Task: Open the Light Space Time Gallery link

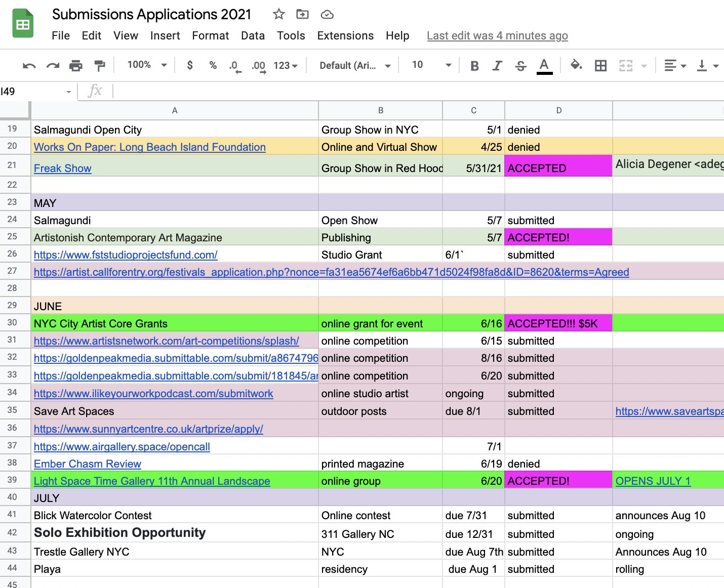Action: (x=152, y=481)
